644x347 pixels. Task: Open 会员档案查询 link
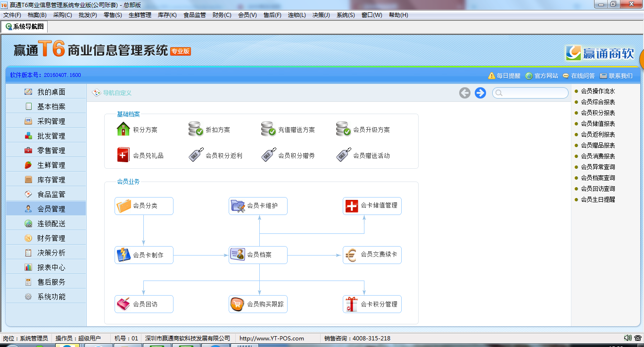pos(598,178)
